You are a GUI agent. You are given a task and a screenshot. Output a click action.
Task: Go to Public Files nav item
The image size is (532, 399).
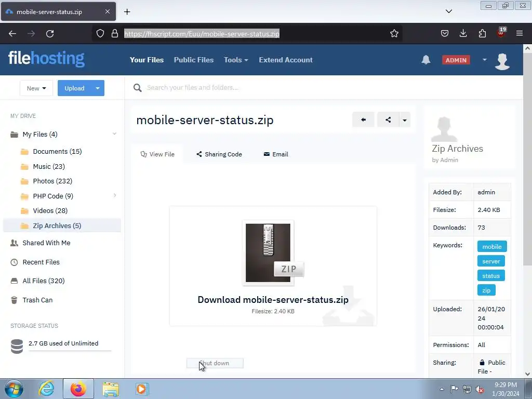[x=194, y=60]
